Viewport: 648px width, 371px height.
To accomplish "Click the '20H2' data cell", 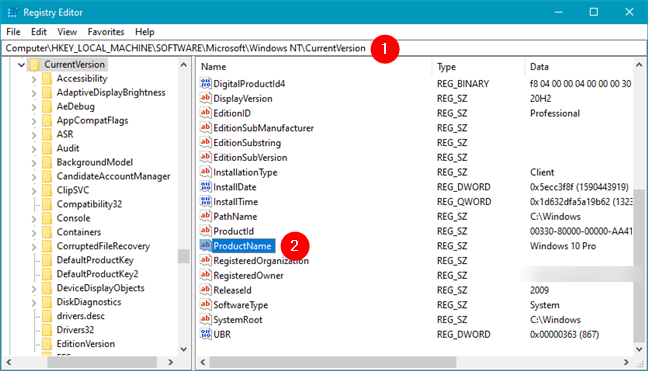I will point(540,98).
